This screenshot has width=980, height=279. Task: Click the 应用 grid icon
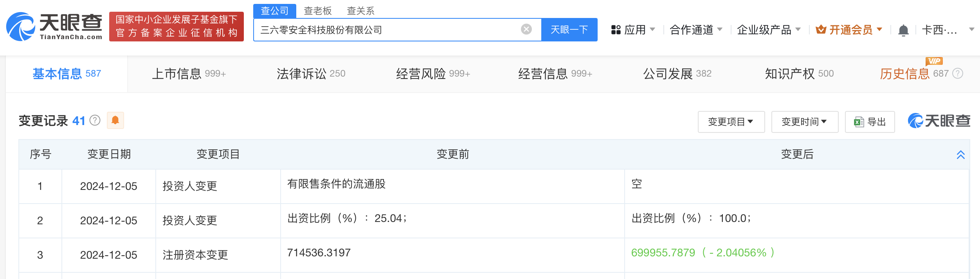tap(616, 30)
